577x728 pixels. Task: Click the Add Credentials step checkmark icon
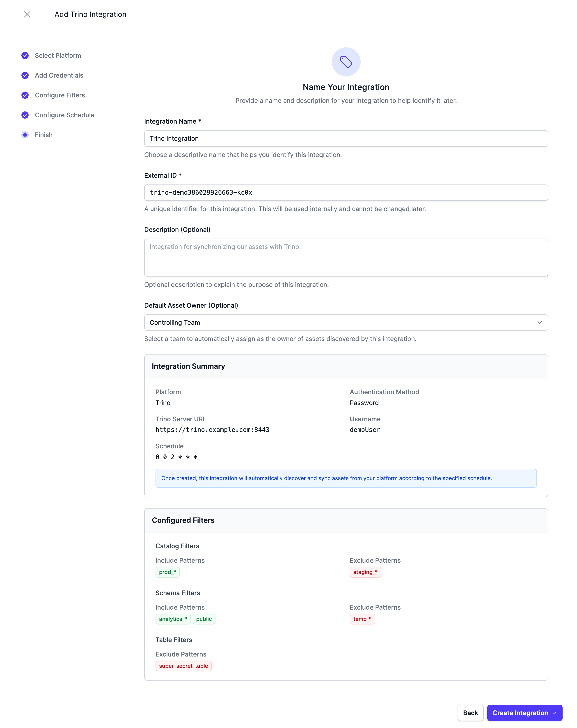pos(25,75)
